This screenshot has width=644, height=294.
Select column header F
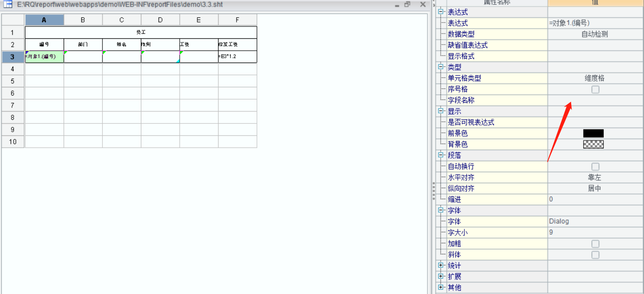237,20
